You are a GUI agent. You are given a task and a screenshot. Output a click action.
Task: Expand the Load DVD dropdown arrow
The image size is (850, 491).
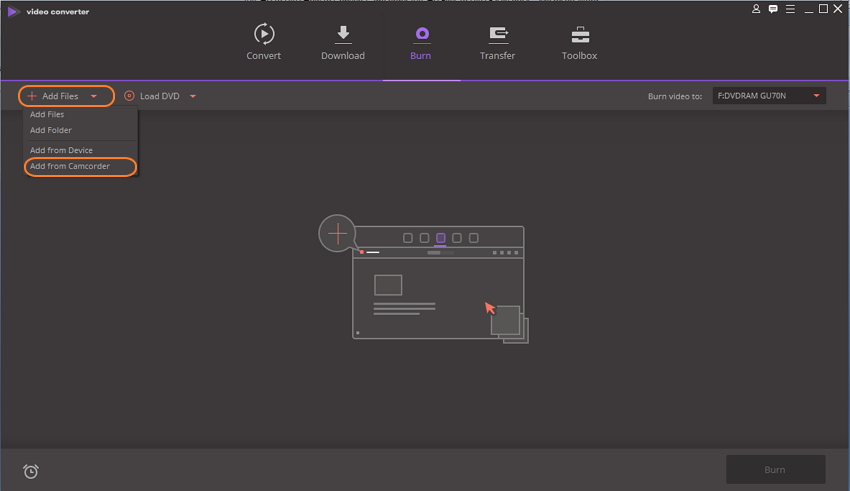click(192, 96)
